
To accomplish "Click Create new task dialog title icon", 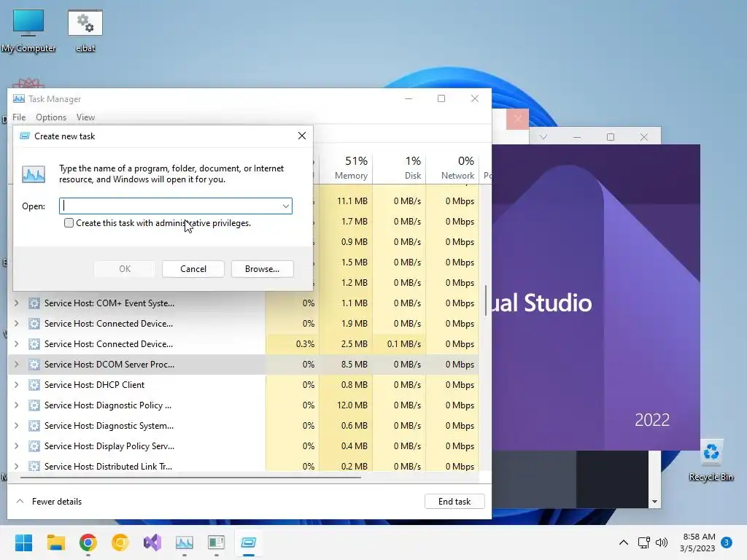I will tap(24, 136).
